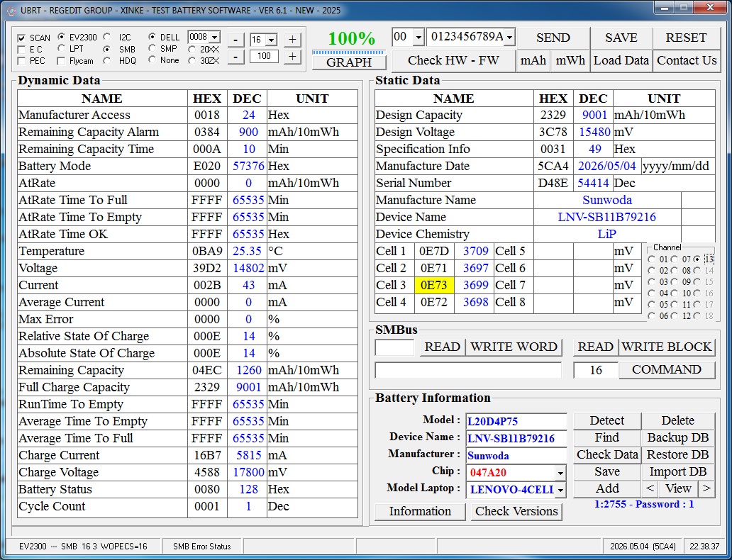Click the yellow Cell 3 hex cell
The height and width of the screenshot is (560, 732).
pyautogui.click(x=434, y=285)
